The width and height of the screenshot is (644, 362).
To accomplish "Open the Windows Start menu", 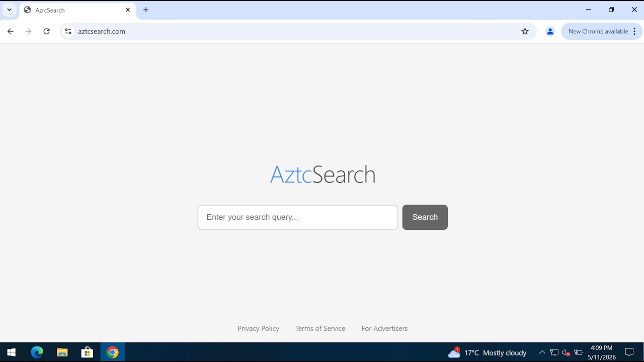I will coord(11,352).
